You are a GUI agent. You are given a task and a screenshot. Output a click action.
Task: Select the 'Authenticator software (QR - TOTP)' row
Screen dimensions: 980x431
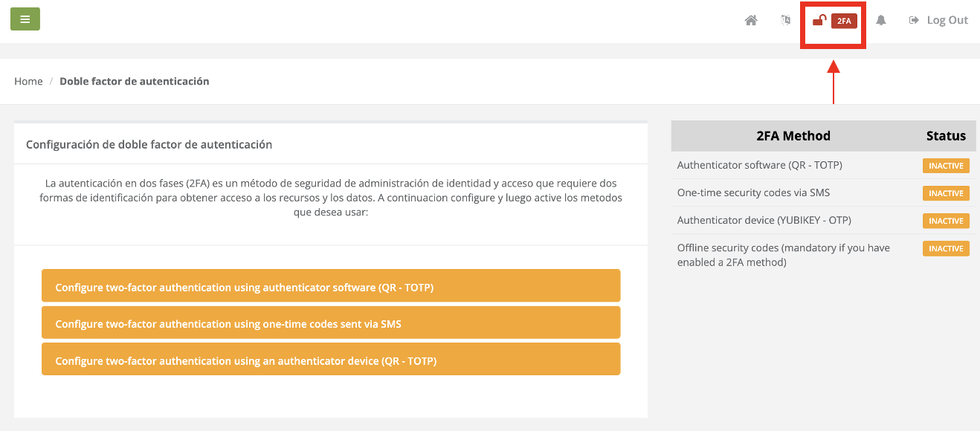(759, 166)
